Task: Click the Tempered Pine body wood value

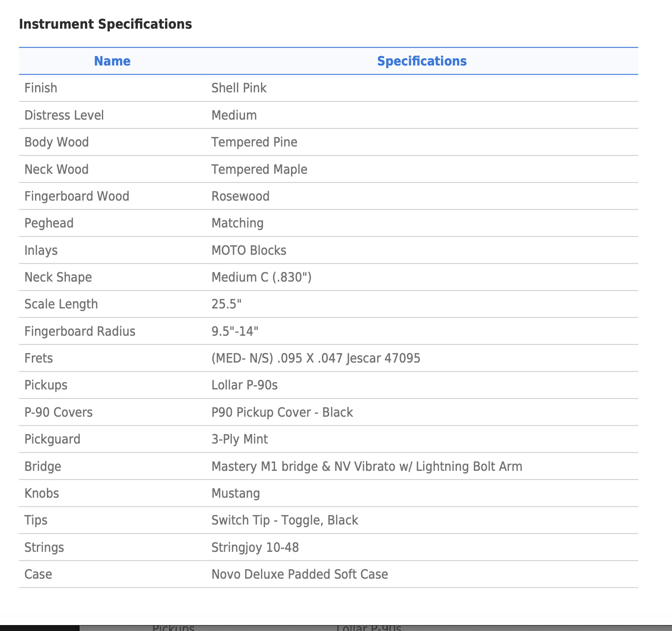Action: pos(255,142)
